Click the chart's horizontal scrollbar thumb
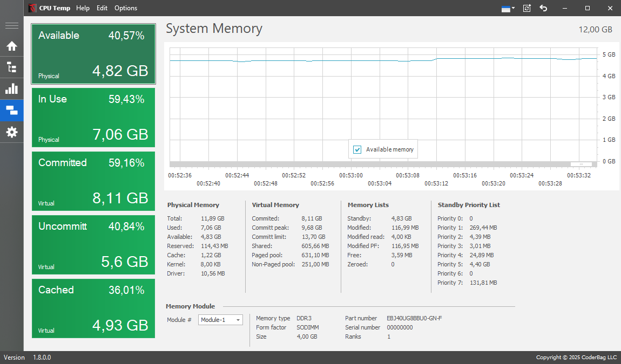This screenshot has height=364, width=621. [x=581, y=164]
